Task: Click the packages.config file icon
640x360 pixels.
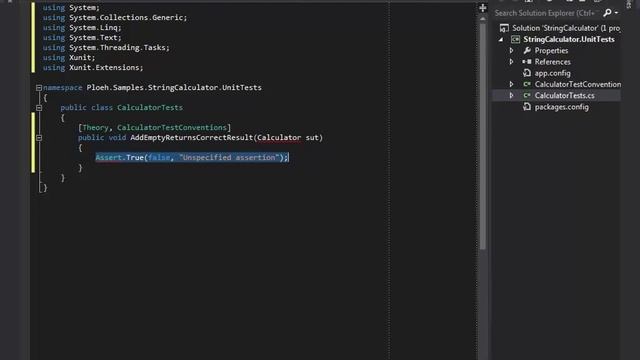Action: tap(527, 107)
